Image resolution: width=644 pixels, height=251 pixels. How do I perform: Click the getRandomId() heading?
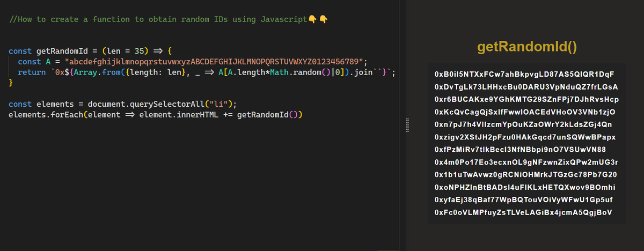(526, 47)
